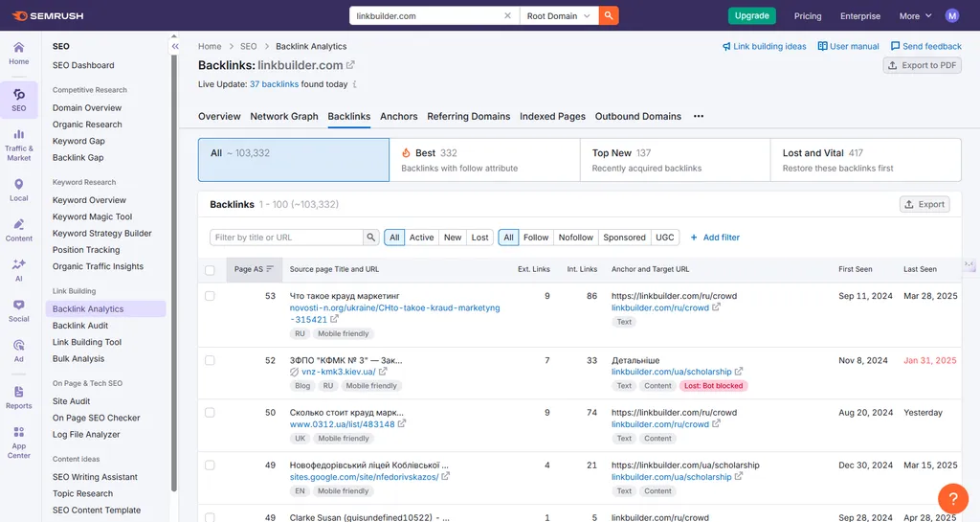Open the orange help question mark button
This screenshot has height=522, width=980.
[953, 498]
